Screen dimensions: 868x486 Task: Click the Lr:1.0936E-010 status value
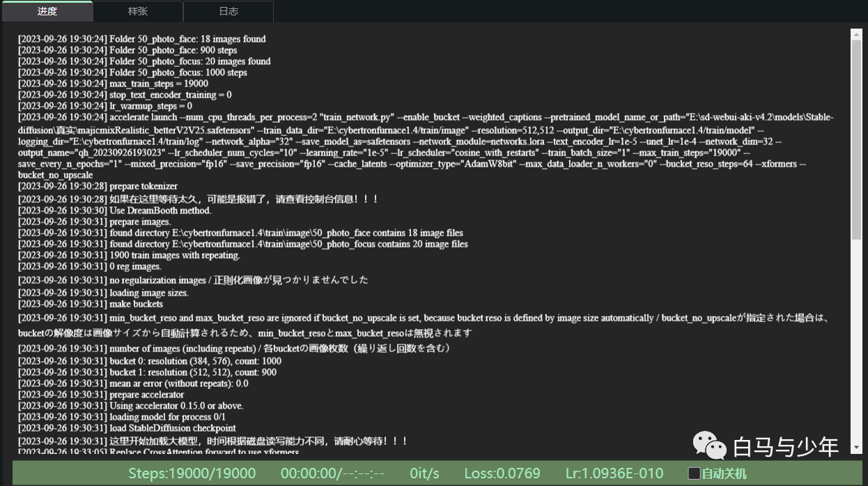[614, 473]
